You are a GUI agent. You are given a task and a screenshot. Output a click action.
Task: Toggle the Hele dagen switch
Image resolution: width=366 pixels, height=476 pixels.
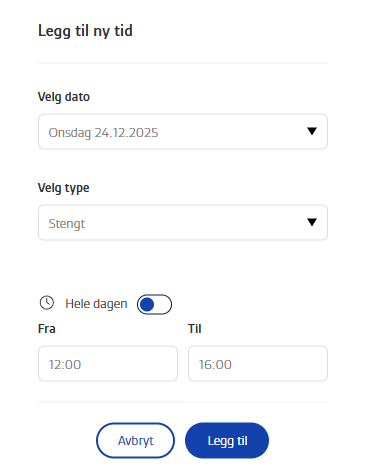pos(154,304)
